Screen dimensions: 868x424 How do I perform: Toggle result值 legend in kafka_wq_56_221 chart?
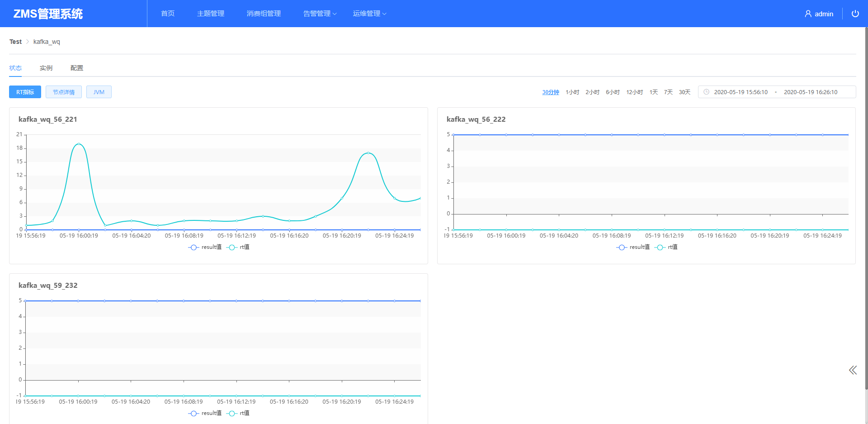point(205,247)
